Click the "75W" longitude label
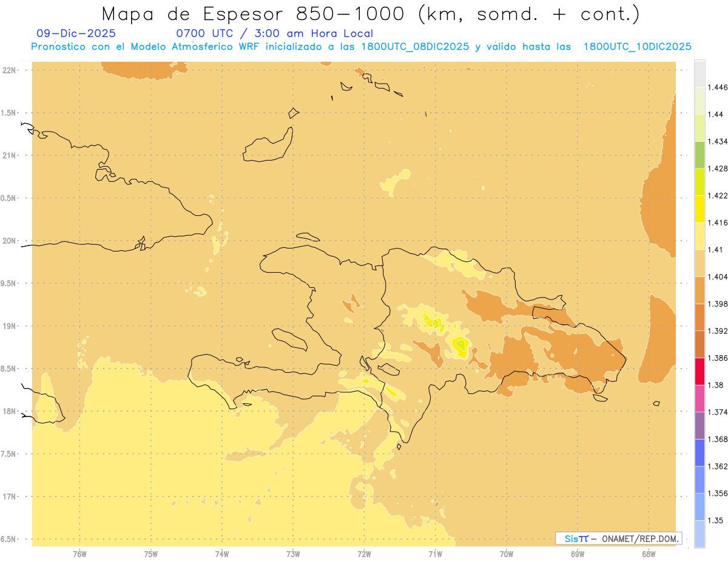 [150, 554]
